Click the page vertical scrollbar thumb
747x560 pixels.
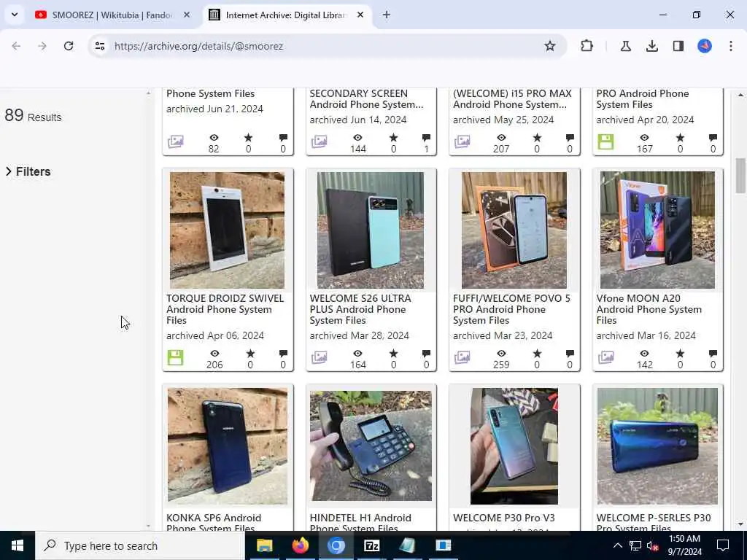pos(740,175)
